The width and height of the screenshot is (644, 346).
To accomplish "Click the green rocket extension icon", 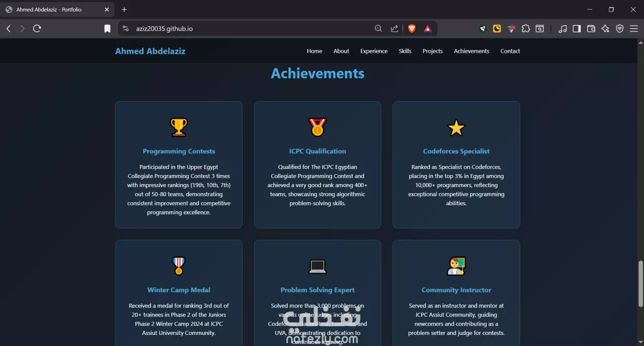I will pos(482,29).
